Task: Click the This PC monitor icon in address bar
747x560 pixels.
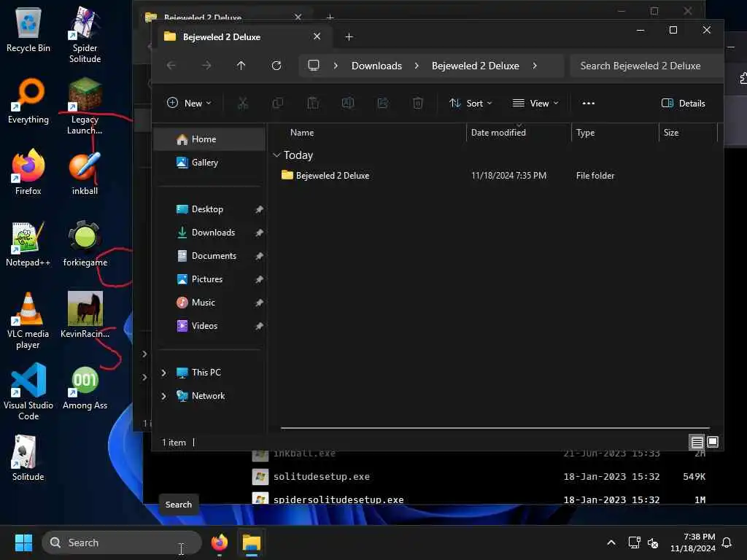Action: point(314,65)
